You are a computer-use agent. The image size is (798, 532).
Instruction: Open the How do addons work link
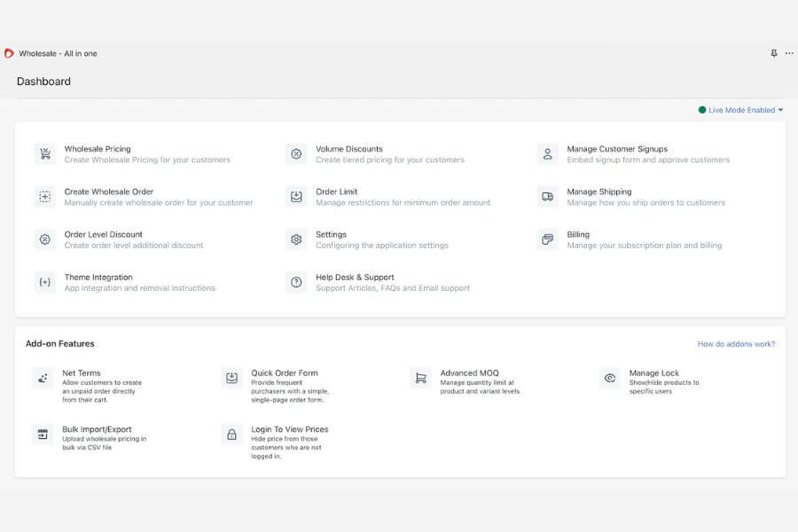tap(737, 343)
